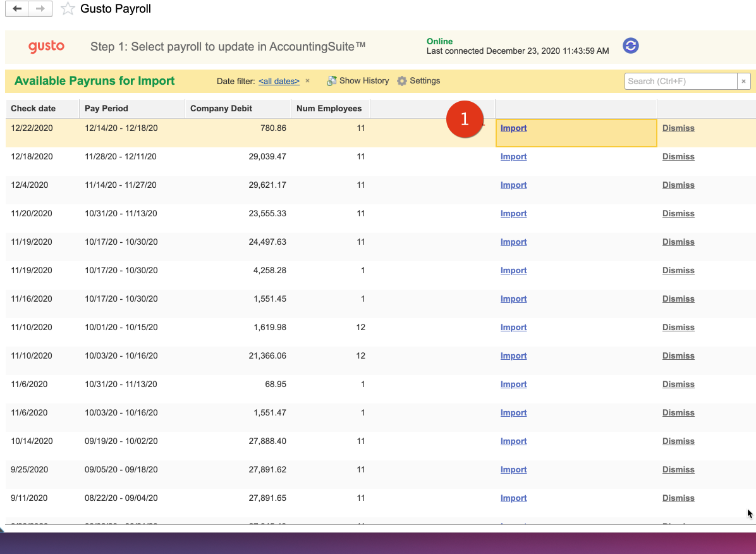
Task: Import the 9/25/2020 payrun
Action: pos(513,470)
